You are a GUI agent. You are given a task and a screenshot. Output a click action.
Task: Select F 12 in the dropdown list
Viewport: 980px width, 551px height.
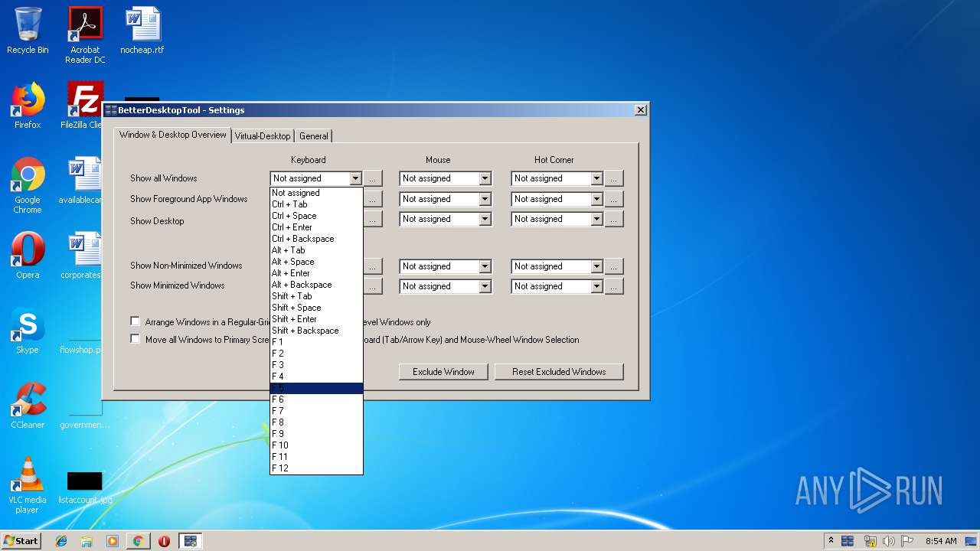pyautogui.click(x=316, y=468)
